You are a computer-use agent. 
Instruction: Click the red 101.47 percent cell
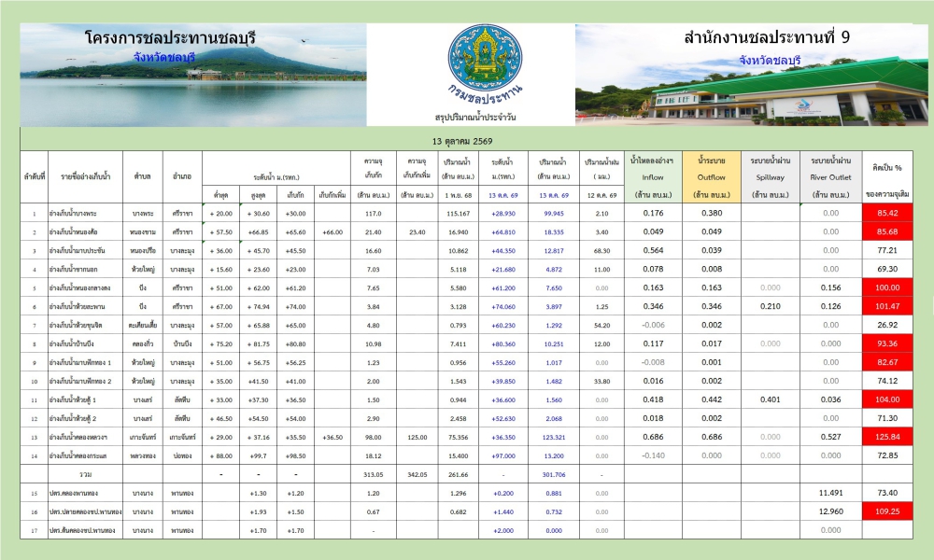pos(887,306)
